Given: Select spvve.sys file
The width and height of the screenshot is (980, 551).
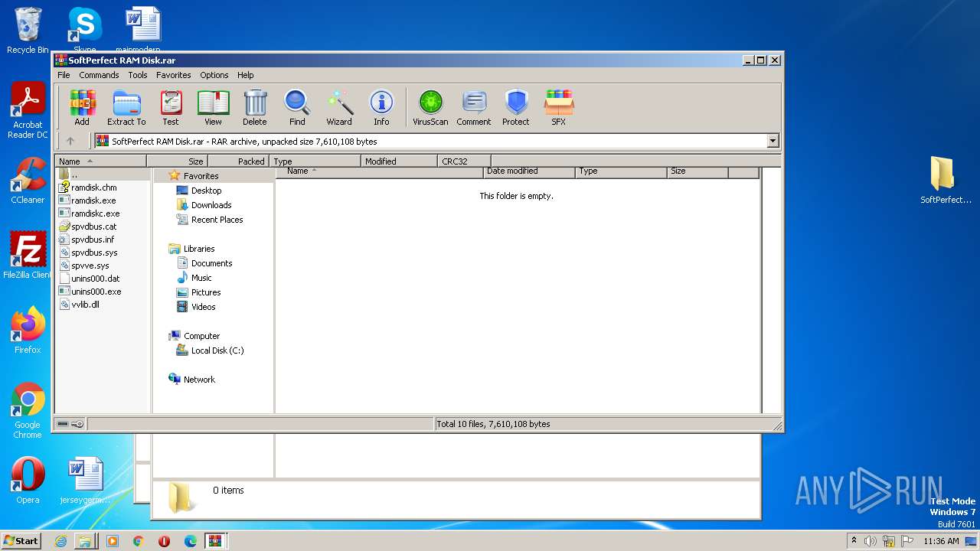Looking at the screenshot, I should tap(90, 266).
